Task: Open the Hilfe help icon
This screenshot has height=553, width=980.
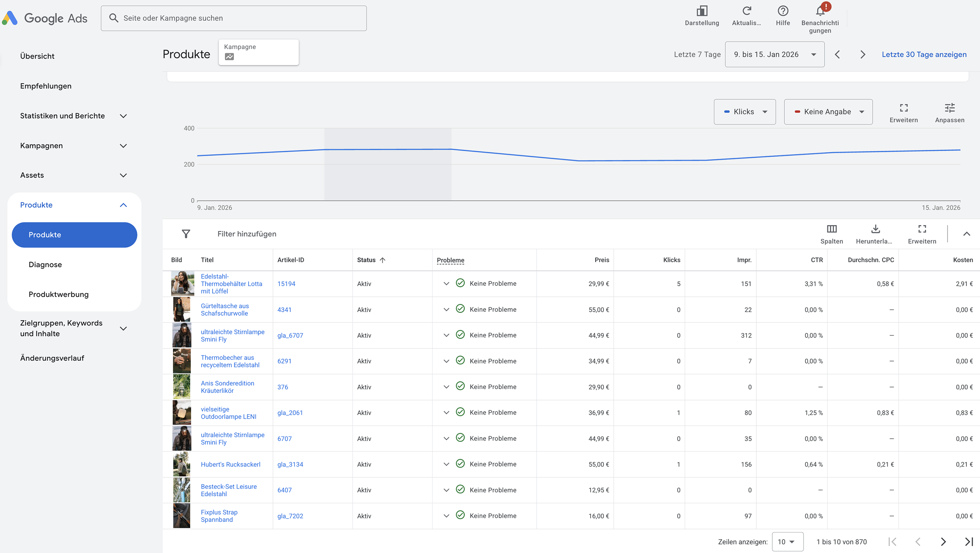Action: (782, 11)
